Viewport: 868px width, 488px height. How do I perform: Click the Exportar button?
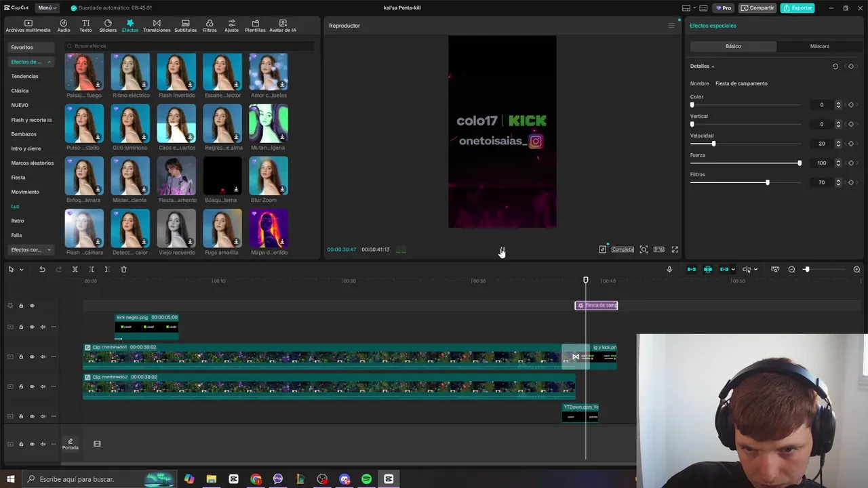pyautogui.click(x=797, y=7)
